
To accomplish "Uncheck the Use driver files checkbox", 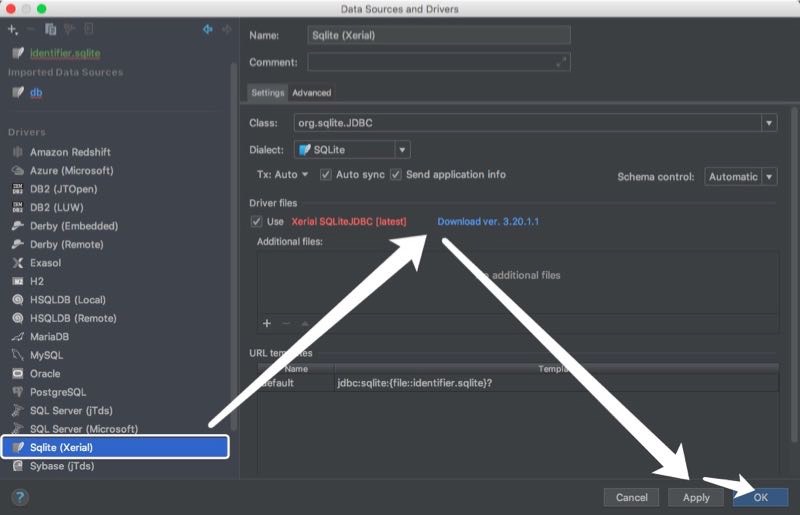I will click(x=256, y=222).
